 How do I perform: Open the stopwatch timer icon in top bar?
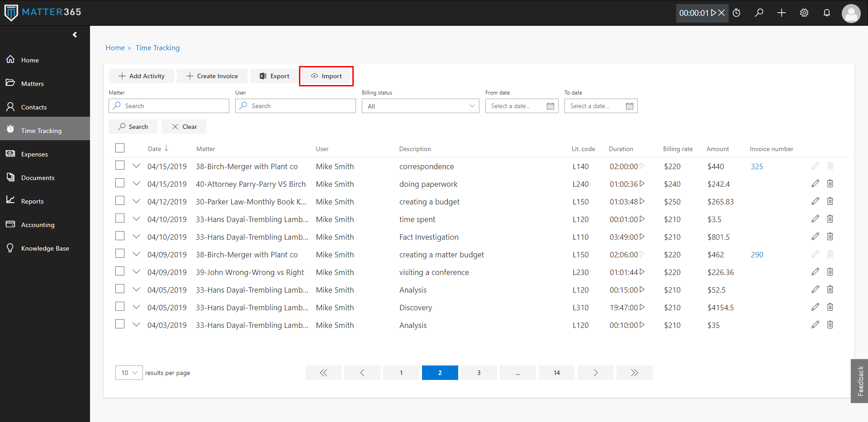click(736, 13)
